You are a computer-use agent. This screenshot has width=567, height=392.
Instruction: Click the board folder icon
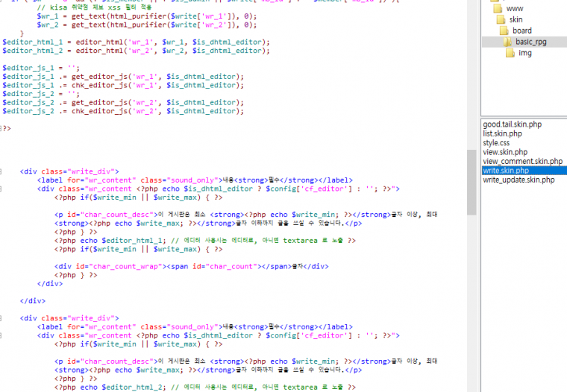[x=504, y=31]
